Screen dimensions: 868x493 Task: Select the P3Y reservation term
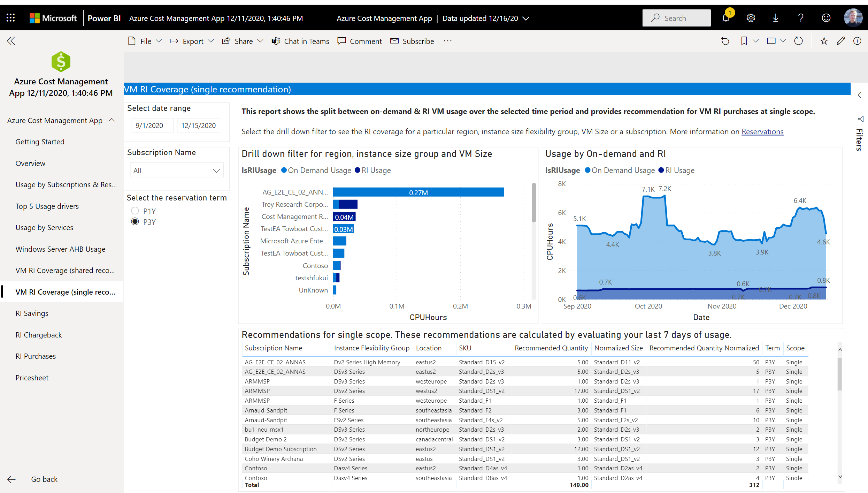pos(135,222)
